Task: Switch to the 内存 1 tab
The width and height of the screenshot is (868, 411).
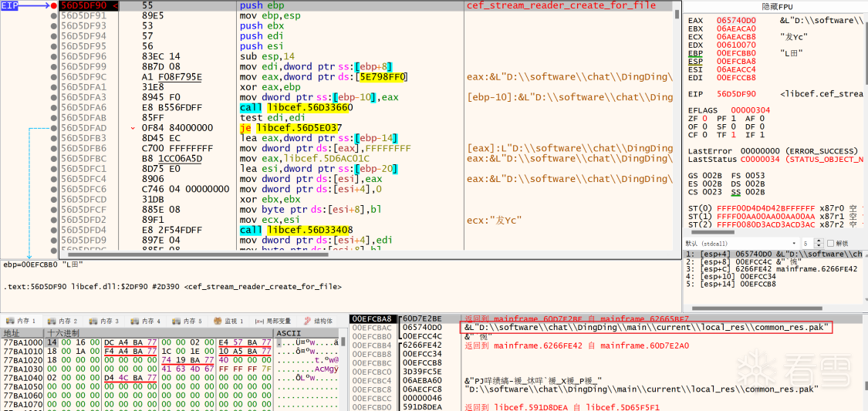Action: (22, 321)
